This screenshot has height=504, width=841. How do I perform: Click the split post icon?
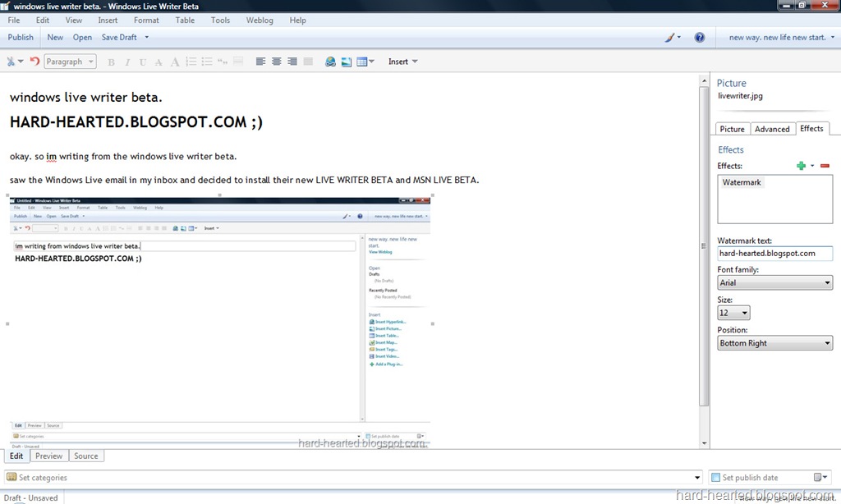(238, 61)
